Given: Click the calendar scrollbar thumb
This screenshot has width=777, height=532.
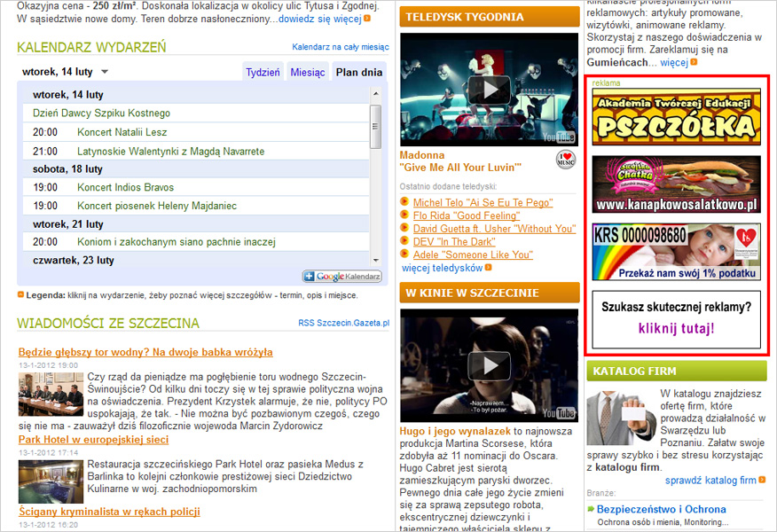Looking at the screenshot, I should (x=375, y=127).
